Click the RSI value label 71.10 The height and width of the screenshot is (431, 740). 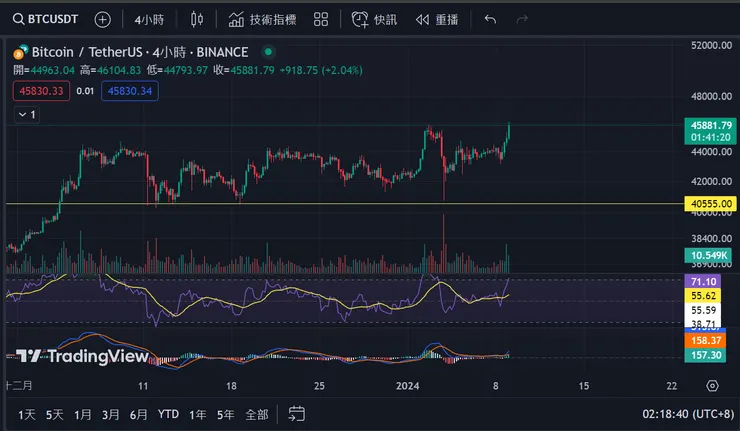(x=703, y=281)
